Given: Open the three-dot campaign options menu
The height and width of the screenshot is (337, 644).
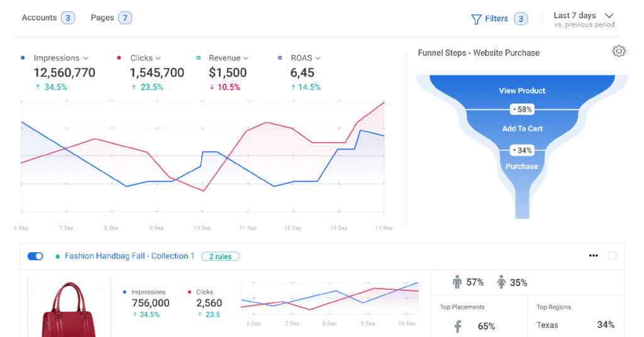Looking at the screenshot, I should 593,256.
